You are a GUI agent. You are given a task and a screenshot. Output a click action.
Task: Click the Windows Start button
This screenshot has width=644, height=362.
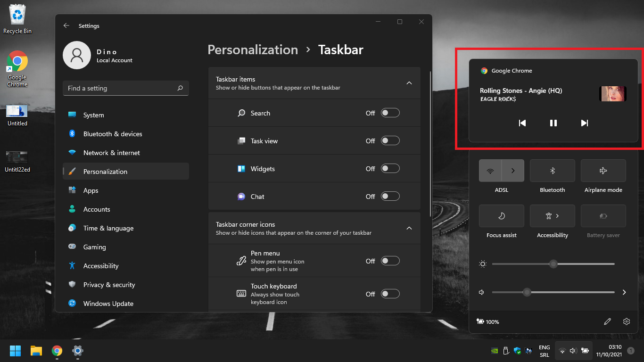[15, 351]
